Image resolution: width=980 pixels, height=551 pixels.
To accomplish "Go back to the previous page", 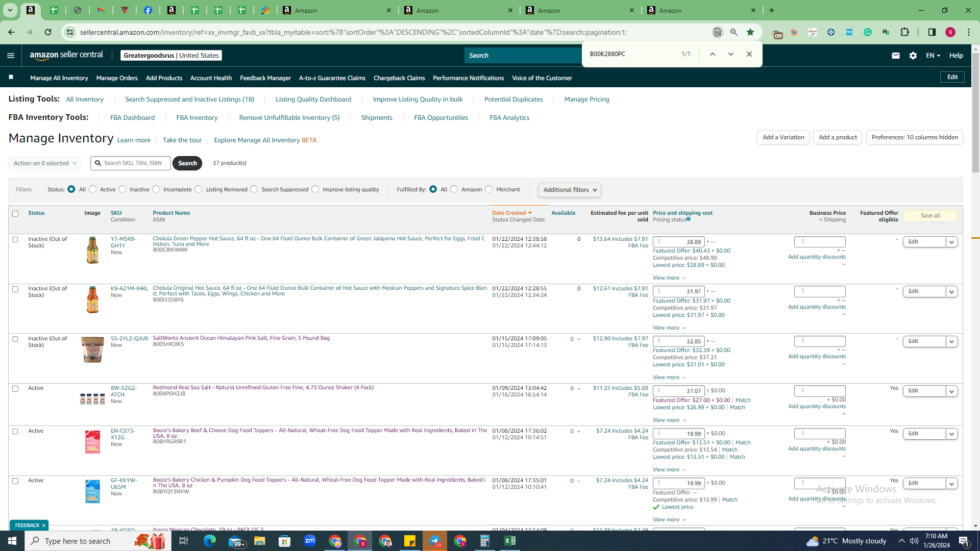I will click(x=11, y=32).
